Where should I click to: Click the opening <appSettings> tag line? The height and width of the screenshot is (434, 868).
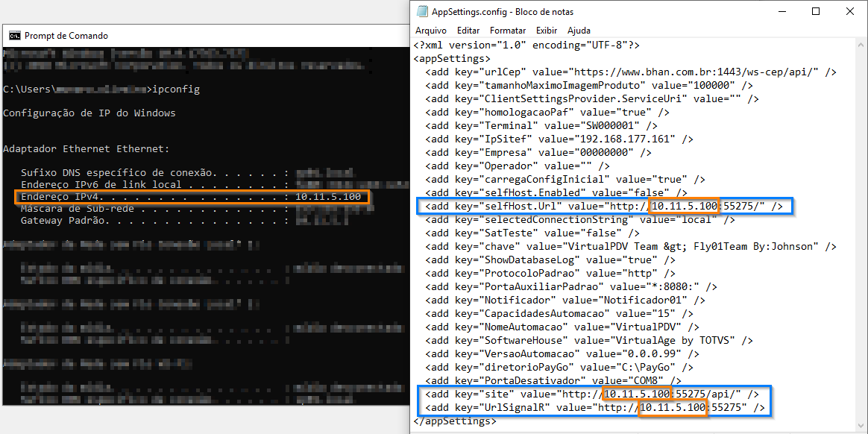(x=452, y=58)
